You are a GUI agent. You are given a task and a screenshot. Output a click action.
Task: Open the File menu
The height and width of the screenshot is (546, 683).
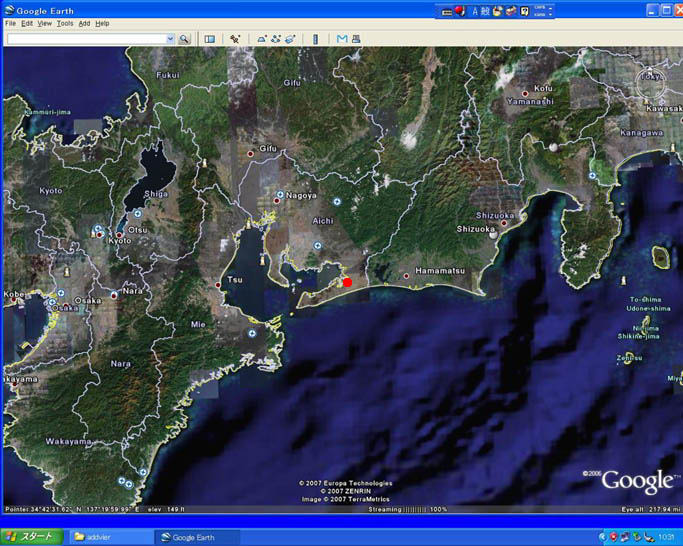[x=10, y=24]
